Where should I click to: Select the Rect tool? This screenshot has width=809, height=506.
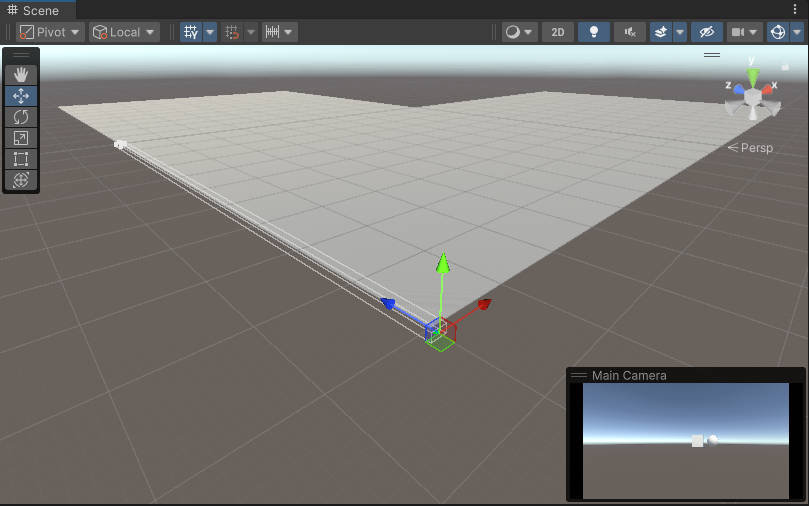coord(21,159)
